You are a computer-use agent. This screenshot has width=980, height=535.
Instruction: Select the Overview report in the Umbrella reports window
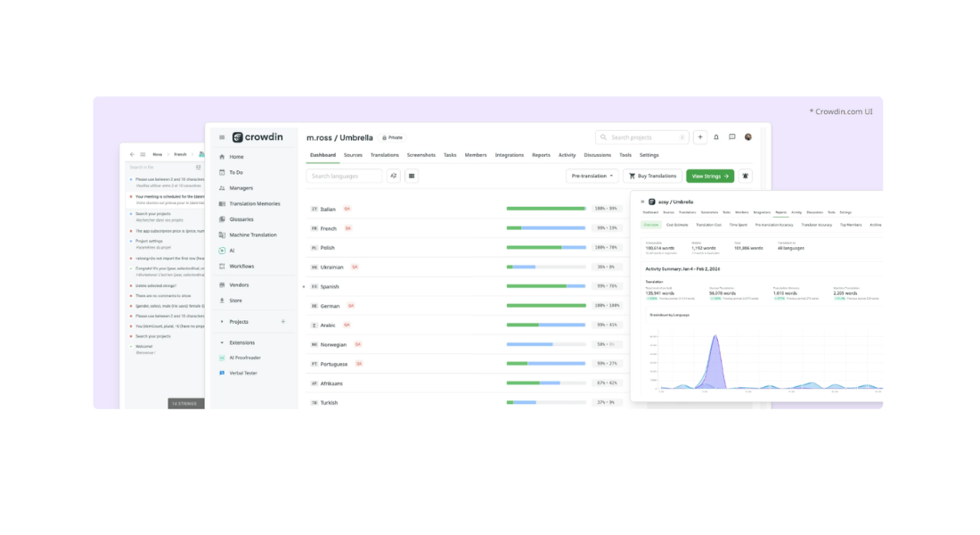(651, 225)
